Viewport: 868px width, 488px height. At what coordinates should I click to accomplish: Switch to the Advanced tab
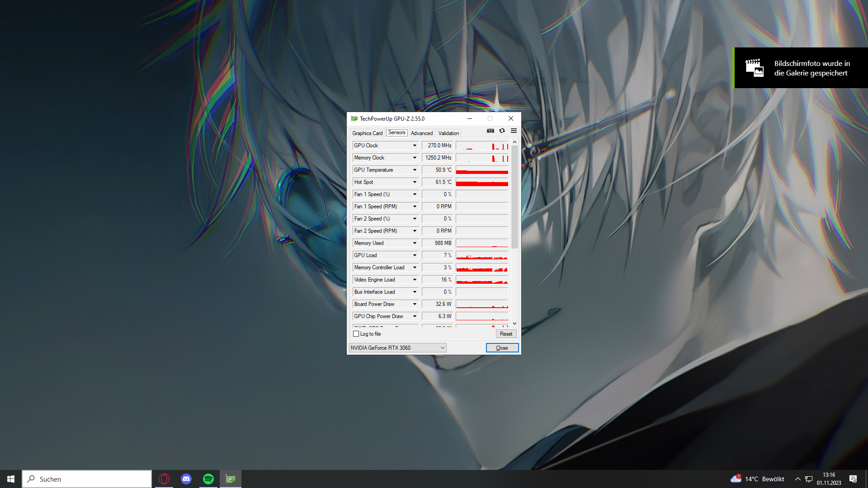coord(421,133)
